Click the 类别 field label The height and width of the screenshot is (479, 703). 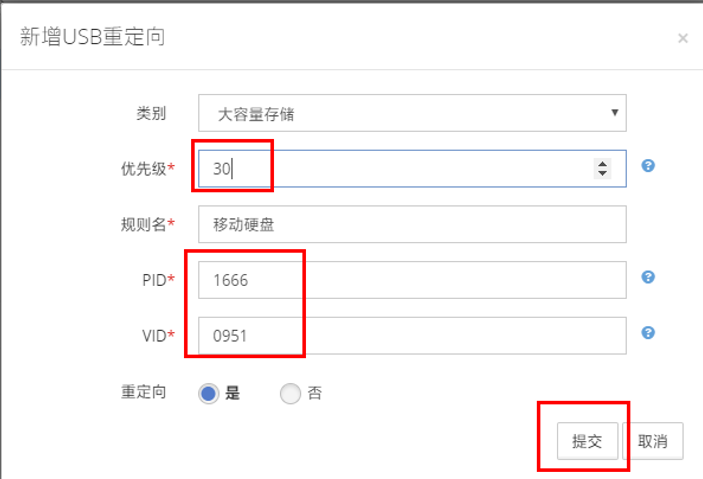tap(151, 113)
